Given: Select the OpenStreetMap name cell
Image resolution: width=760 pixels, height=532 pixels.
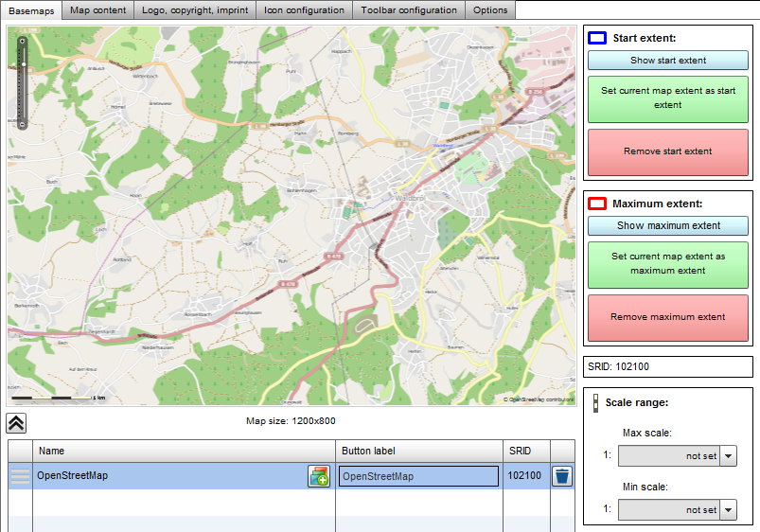Looking at the screenshot, I should 184,476.
